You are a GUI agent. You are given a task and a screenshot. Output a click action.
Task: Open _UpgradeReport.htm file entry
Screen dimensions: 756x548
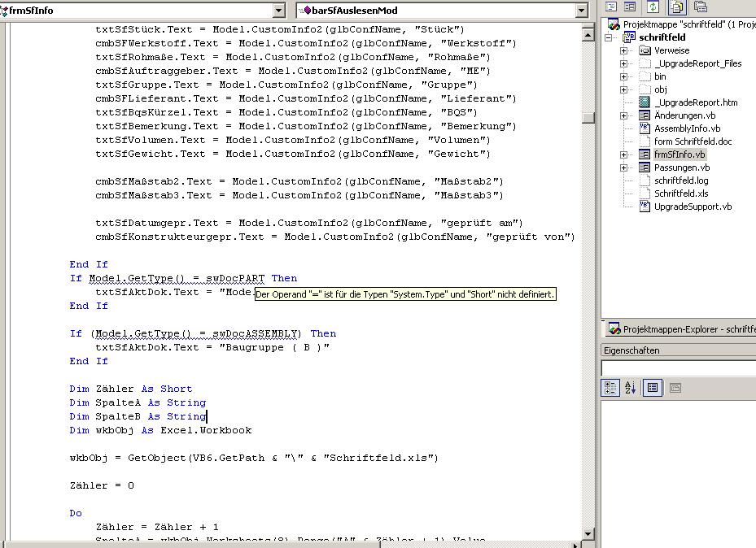point(695,102)
